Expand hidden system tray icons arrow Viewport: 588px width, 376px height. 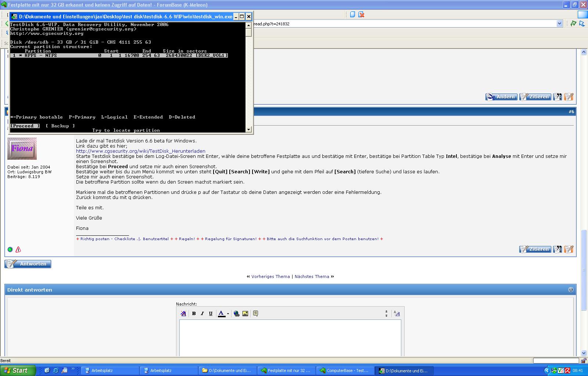click(x=547, y=370)
